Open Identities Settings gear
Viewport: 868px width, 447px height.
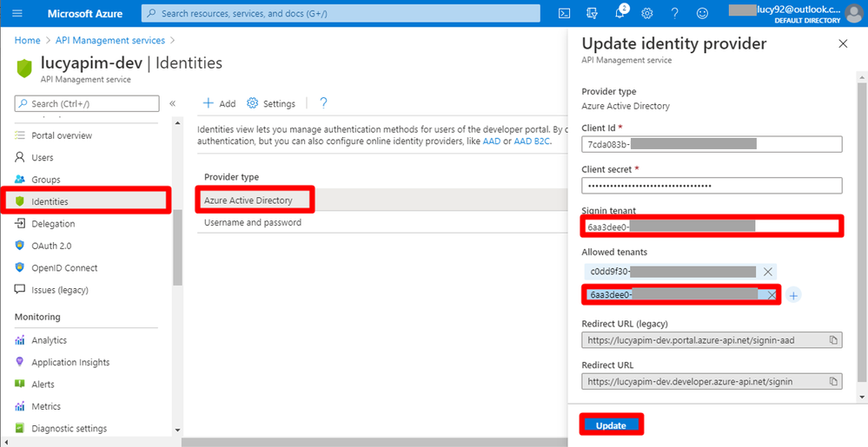tap(271, 103)
